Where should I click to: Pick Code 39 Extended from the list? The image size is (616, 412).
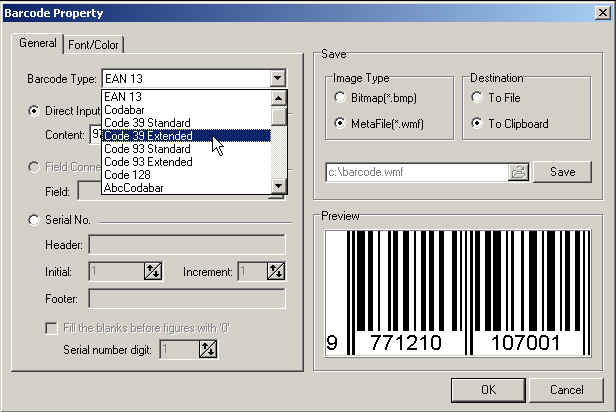187,136
